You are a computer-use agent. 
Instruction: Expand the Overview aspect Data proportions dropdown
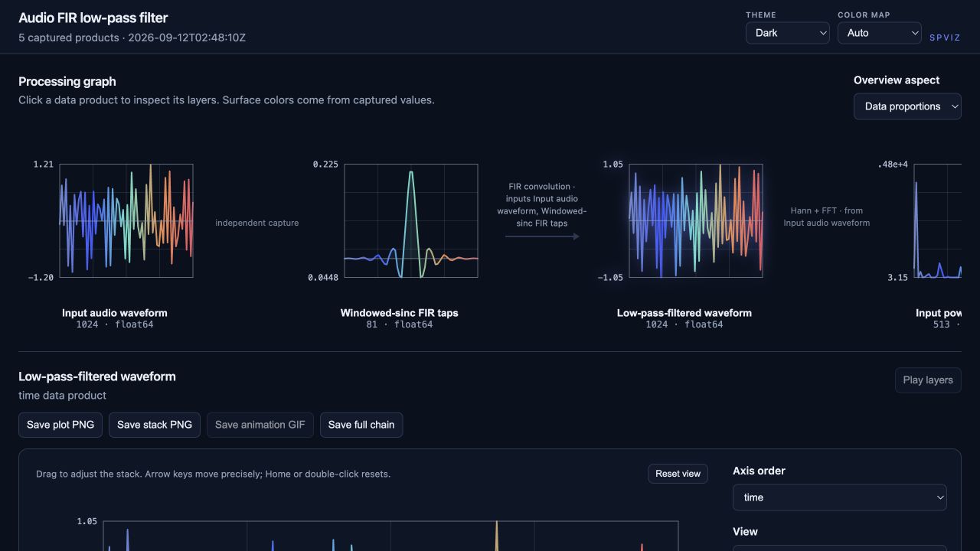[907, 106]
